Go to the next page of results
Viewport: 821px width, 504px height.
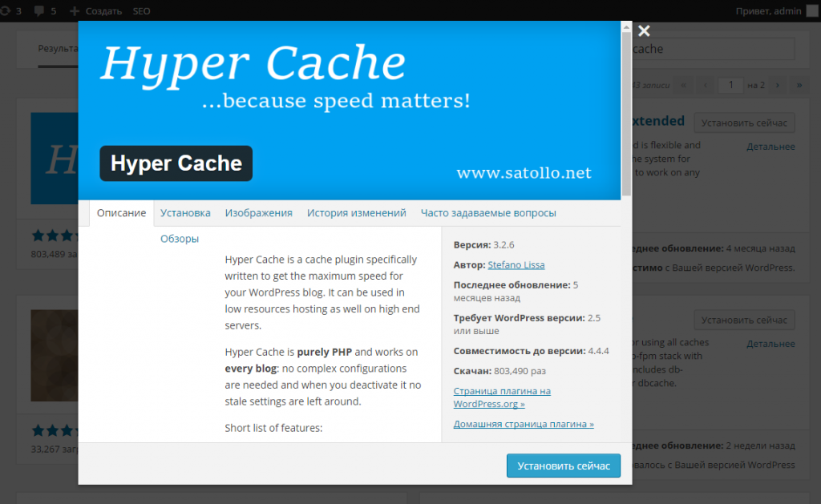(x=778, y=85)
